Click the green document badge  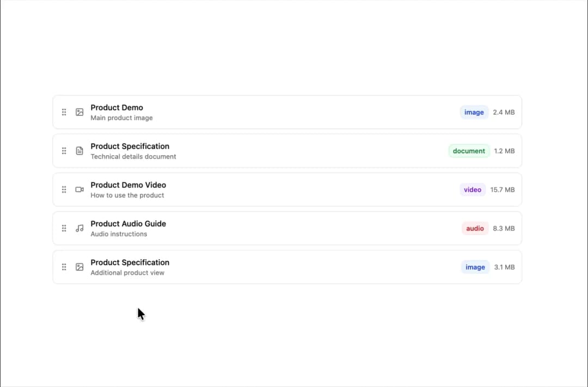[469, 151]
